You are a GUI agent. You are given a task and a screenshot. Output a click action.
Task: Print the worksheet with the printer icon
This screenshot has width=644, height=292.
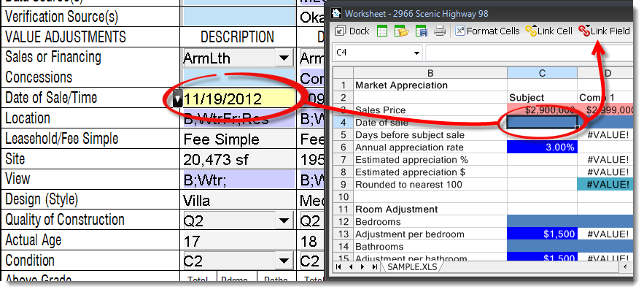440,31
